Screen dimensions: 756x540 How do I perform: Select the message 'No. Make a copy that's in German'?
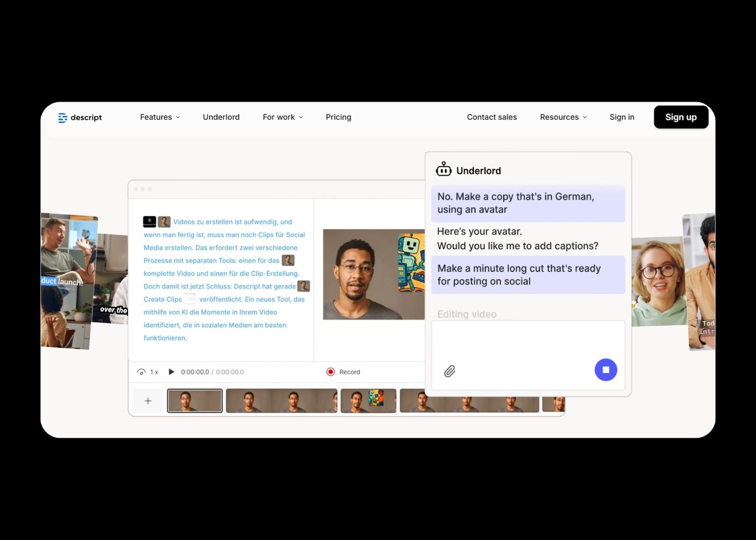pos(528,203)
